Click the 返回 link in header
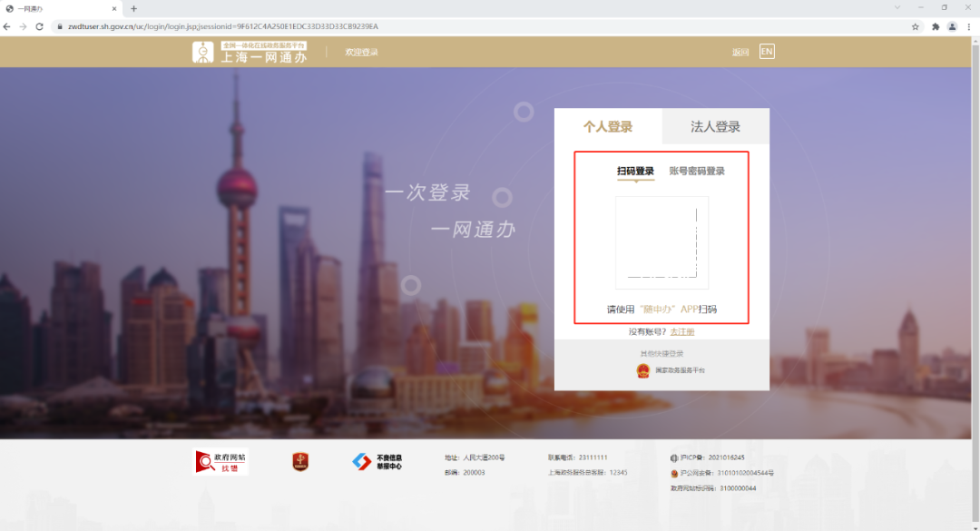This screenshot has width=980, height=531. (x=740, y=52)
